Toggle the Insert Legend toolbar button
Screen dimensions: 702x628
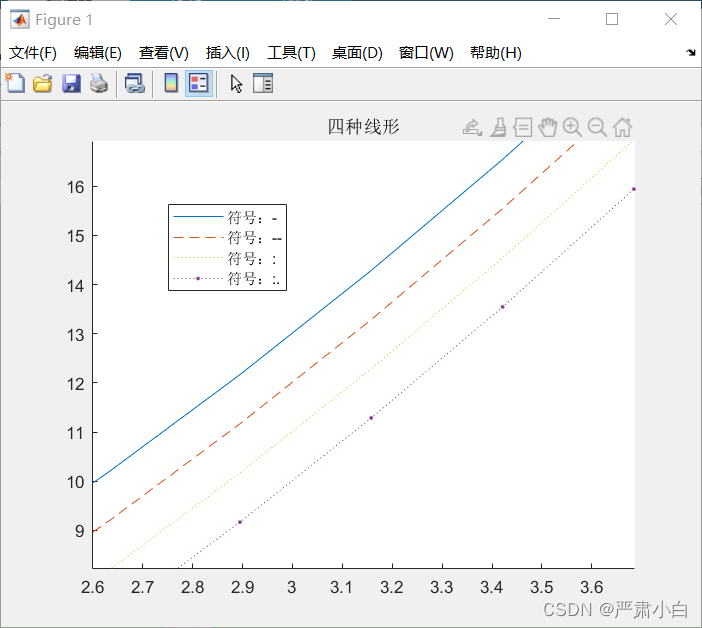199,83
